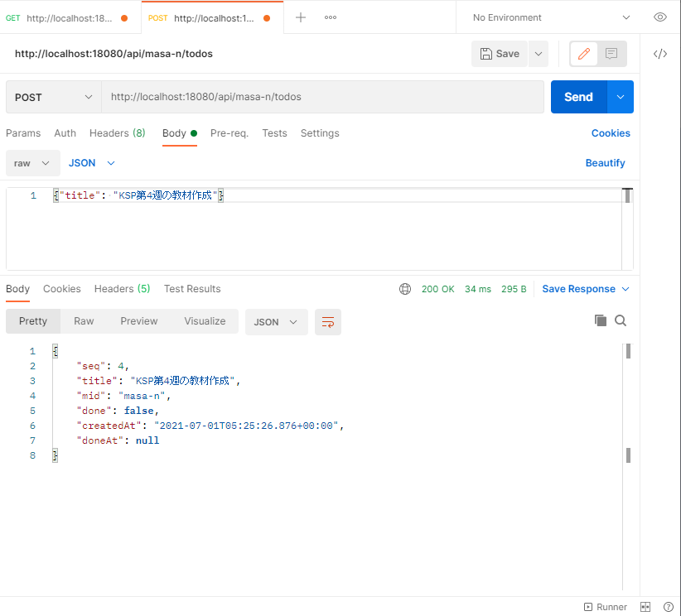
Task: Expand the POST method dropdown
Action: coord(54,97)
